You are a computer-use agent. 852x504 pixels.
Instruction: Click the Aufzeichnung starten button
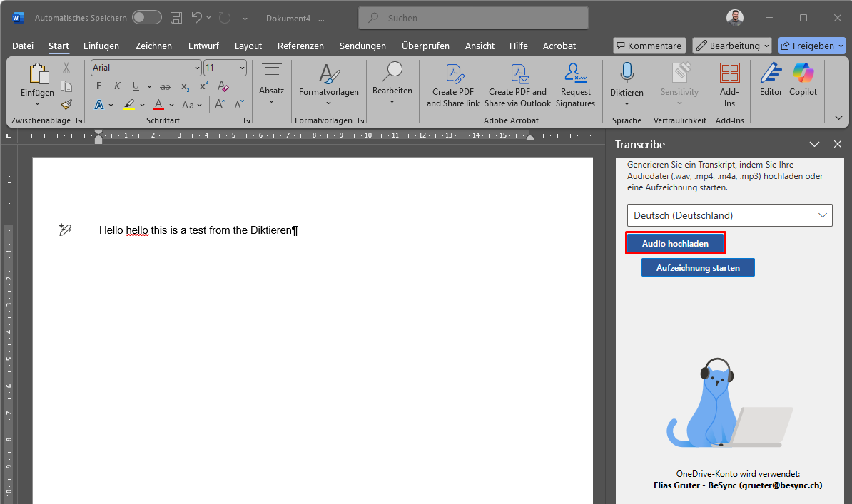pyautogui.click(x=698, y=268)
